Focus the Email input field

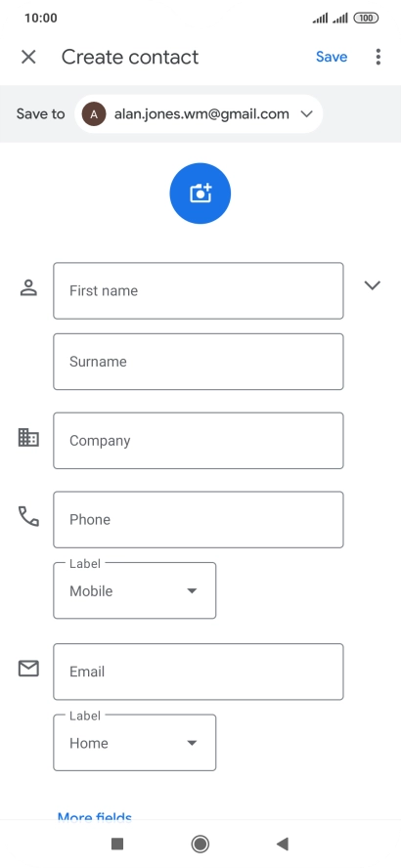point(199,672)
